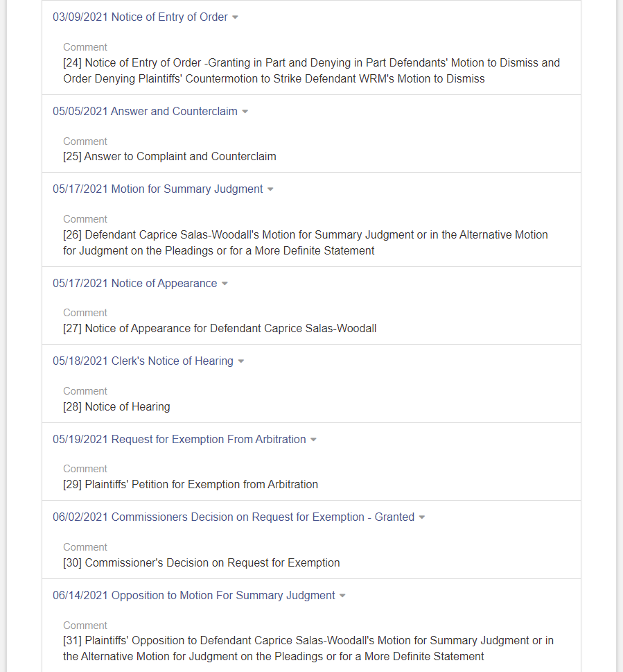Screen dimensions: 623x672
Task: Expand the 05/05/2021 Answer and Counterclaim arrow
Action: (x=245, y=112)
